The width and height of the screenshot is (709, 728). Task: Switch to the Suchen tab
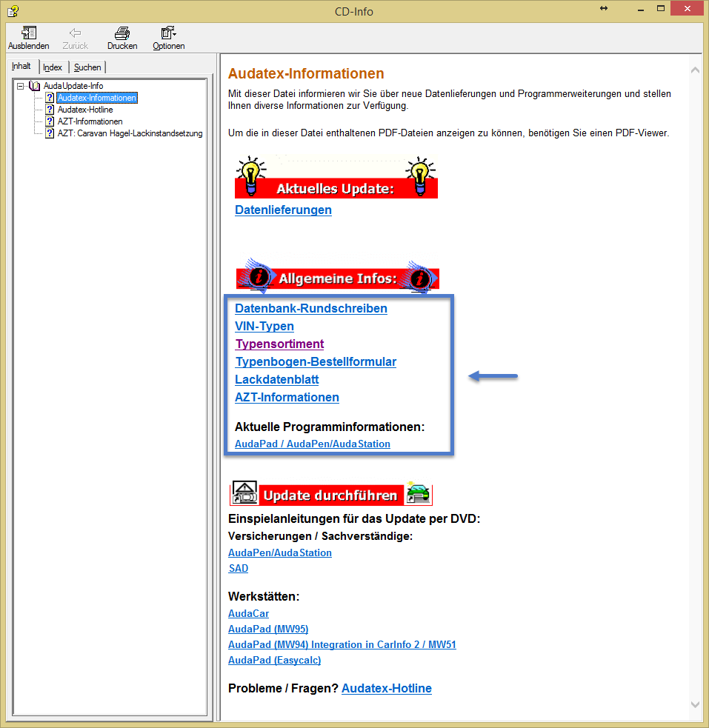[87, 67]
